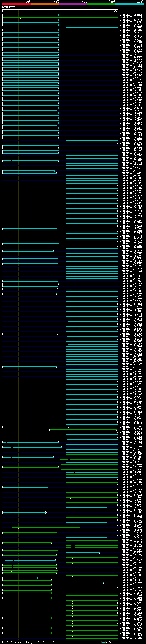
Task: Click label UniRef100_B5LMR4
Action: (131, 135)
